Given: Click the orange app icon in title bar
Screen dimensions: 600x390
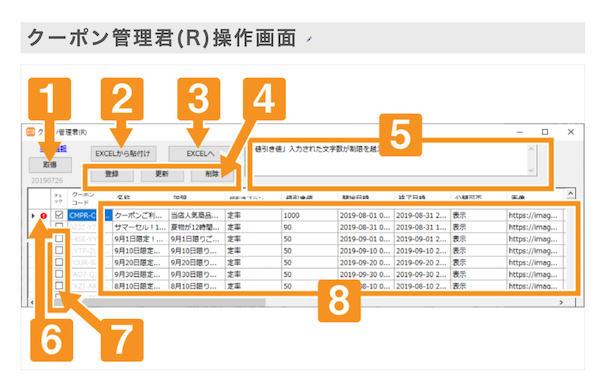Looking at the screenshot, I should (x=31, y=132).
